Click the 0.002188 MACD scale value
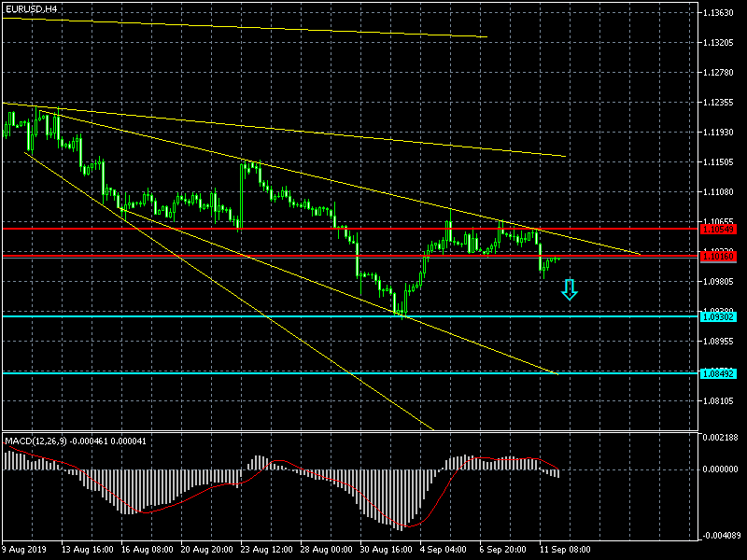This screenshot has width=747, height=560. coord(721,437)
